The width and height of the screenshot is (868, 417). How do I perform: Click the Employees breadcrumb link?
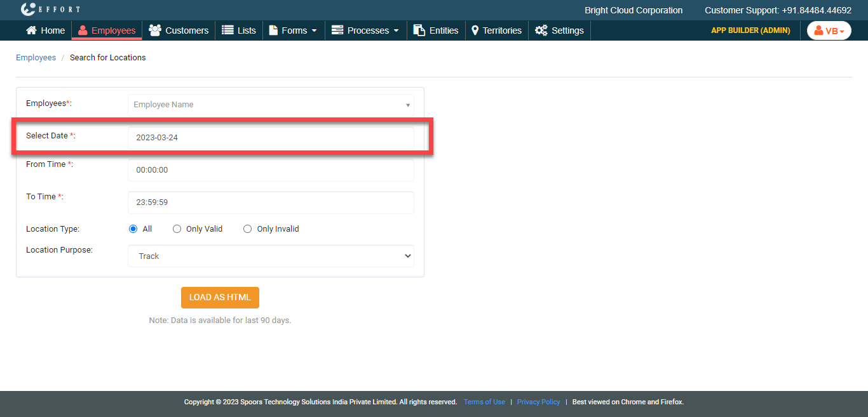click(x=36, y=58)
